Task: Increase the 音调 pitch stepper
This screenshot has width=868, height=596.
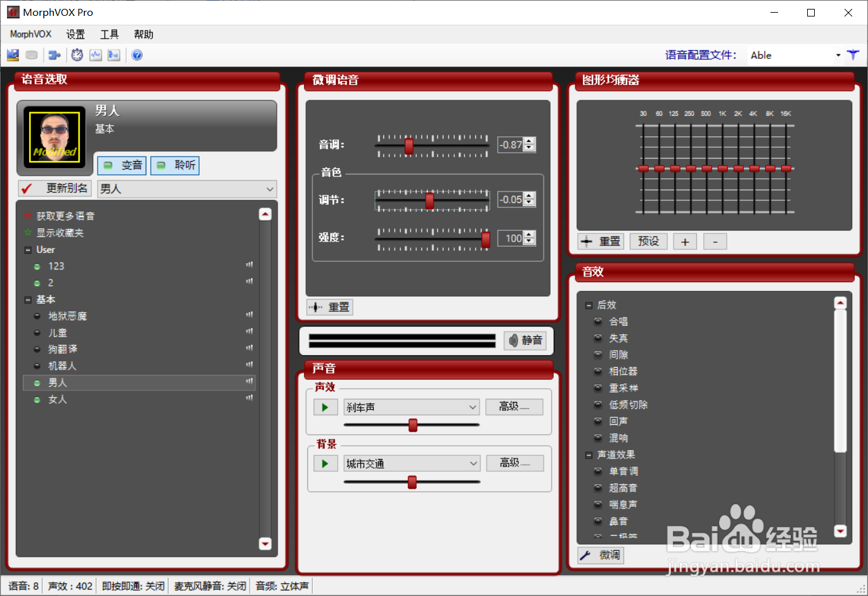Action: (530, 141)
